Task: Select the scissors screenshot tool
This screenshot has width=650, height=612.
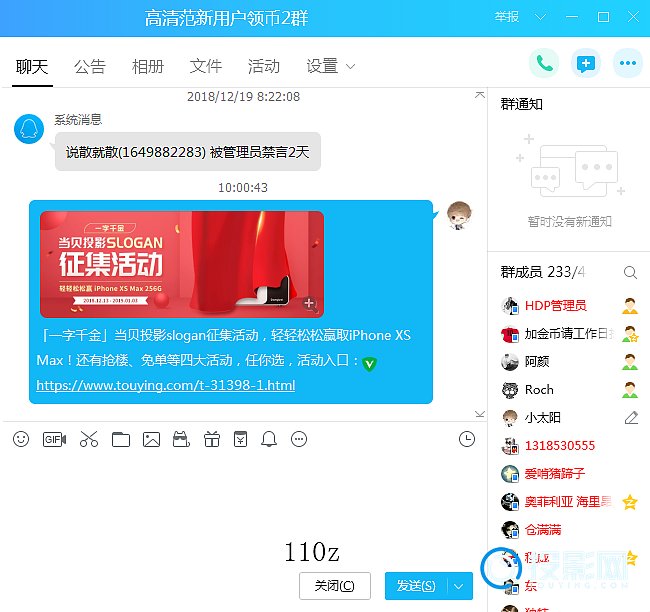Action: (89, 439)
